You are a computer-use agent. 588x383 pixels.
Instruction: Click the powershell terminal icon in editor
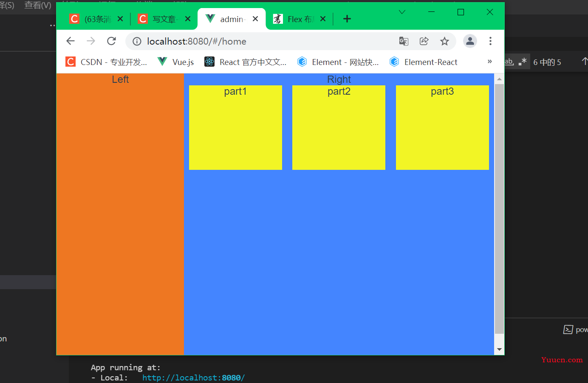click(x=568, y=329)
